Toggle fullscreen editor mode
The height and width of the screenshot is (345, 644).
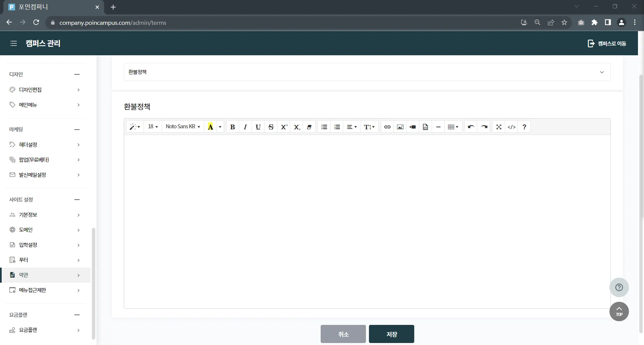pyautogui.click(x=499, y=127)
